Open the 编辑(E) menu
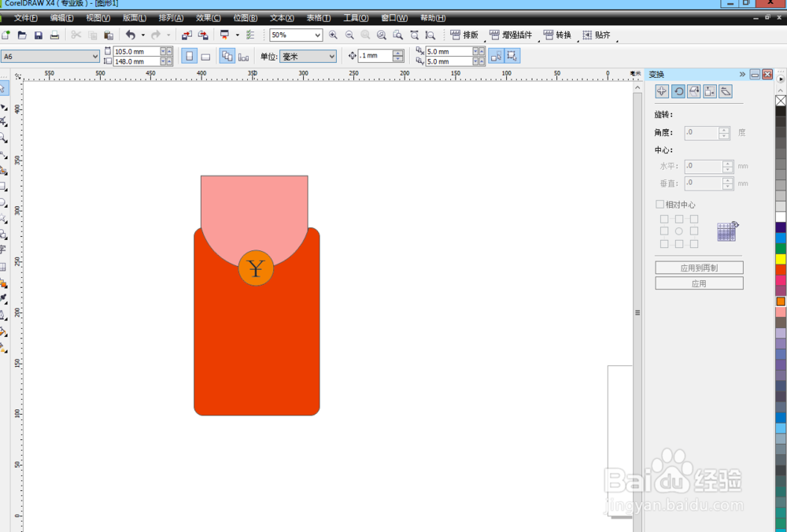Image resolution: width=787 pixels, height=532 pixels. click(x=61, y=18)
